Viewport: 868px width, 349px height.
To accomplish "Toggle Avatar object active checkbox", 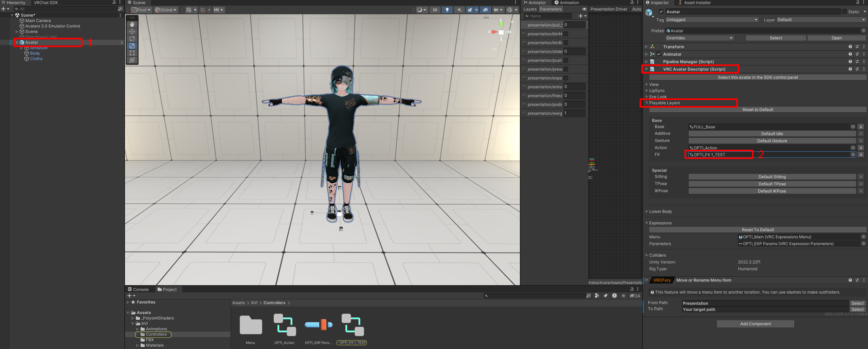I will 661,12.
